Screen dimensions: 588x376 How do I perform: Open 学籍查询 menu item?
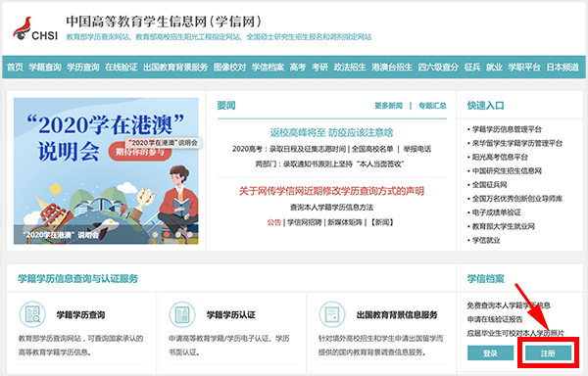45,67
